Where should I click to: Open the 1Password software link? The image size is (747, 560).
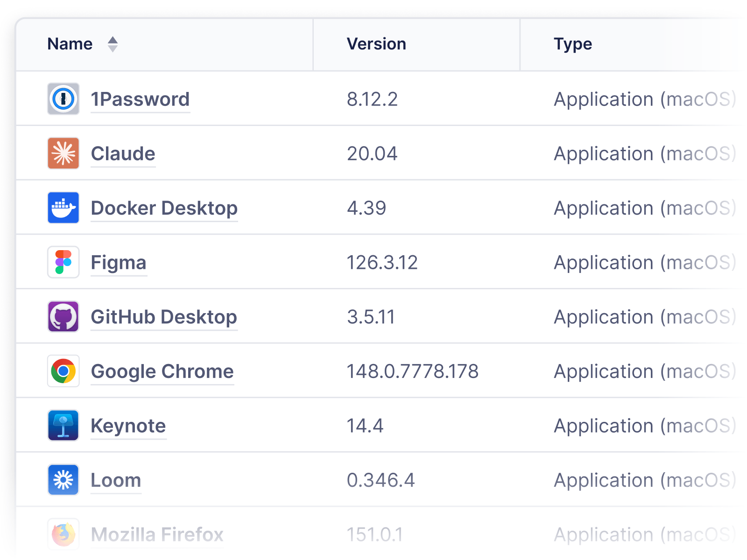coord(140,99)
